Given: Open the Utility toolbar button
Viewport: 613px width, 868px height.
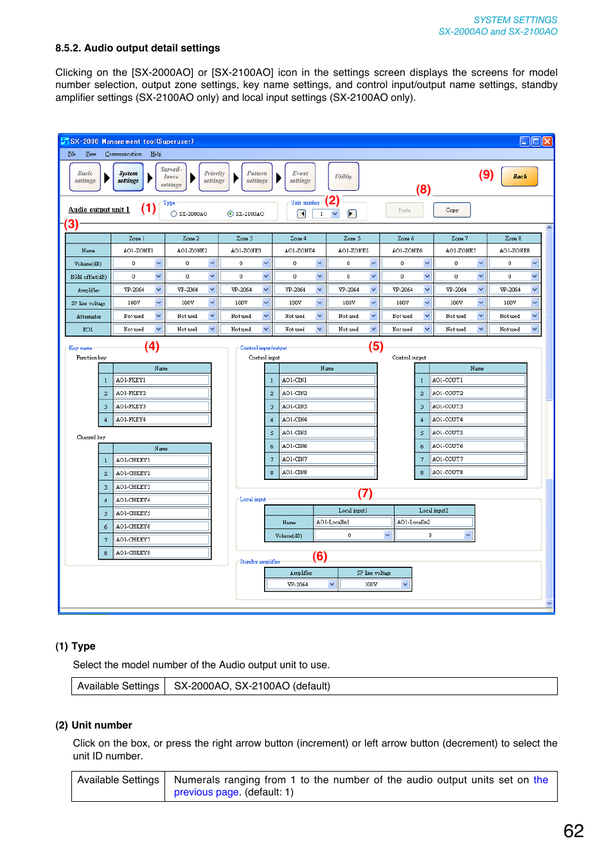Looking at the screenshot, I should tap(343, 177).
